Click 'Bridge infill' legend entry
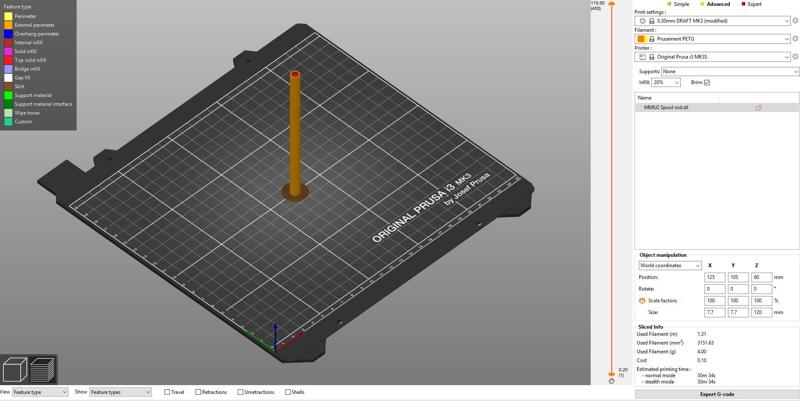800x401 pixels. [x=27, y=69]
